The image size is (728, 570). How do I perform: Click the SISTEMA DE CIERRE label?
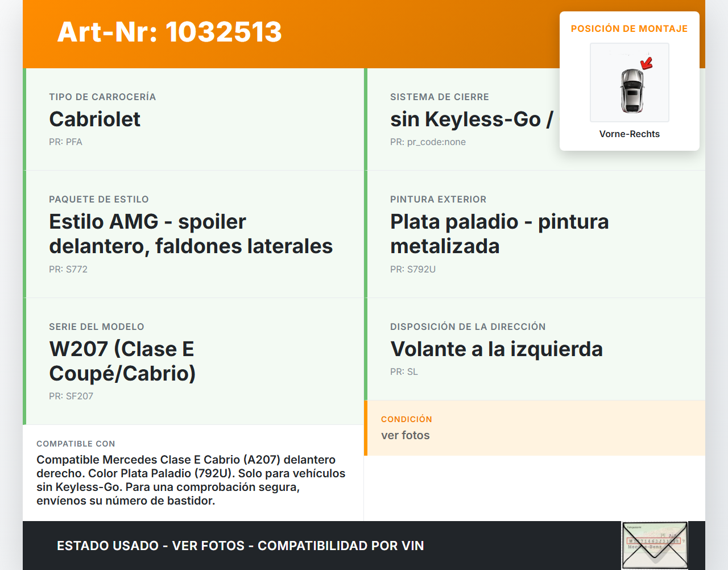440,97
